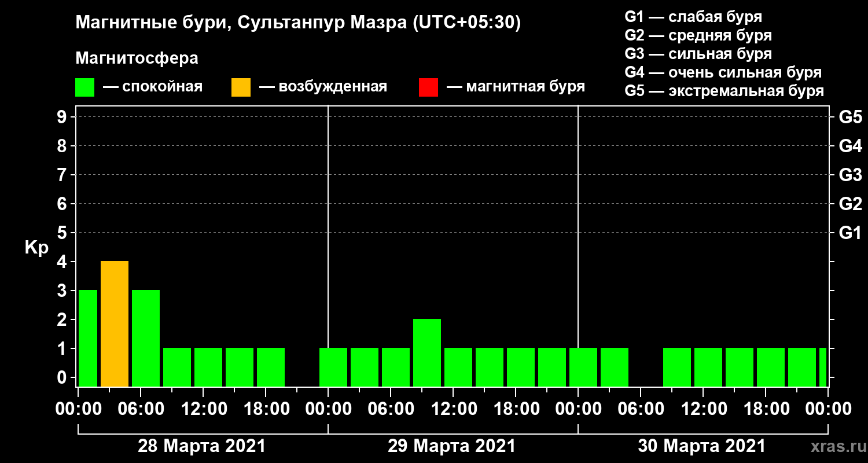
Task: Click the orange 'возбужденная' legend swatch
Action: click(241, 87)
